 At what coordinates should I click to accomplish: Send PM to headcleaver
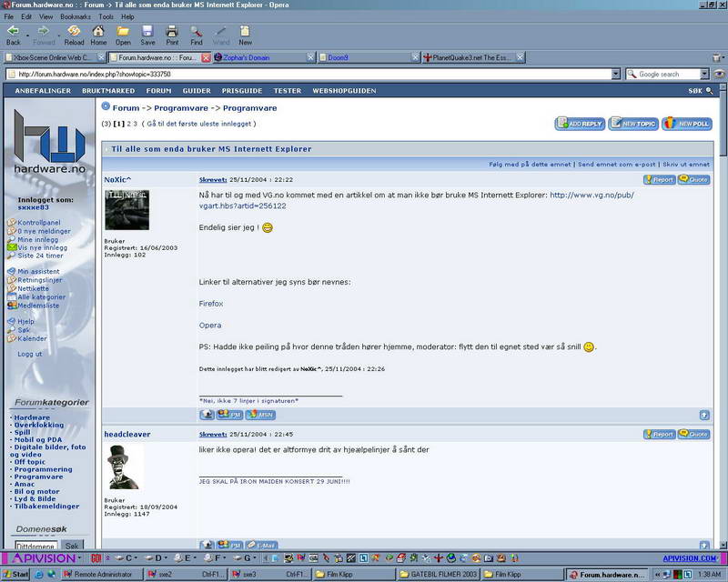230,545
